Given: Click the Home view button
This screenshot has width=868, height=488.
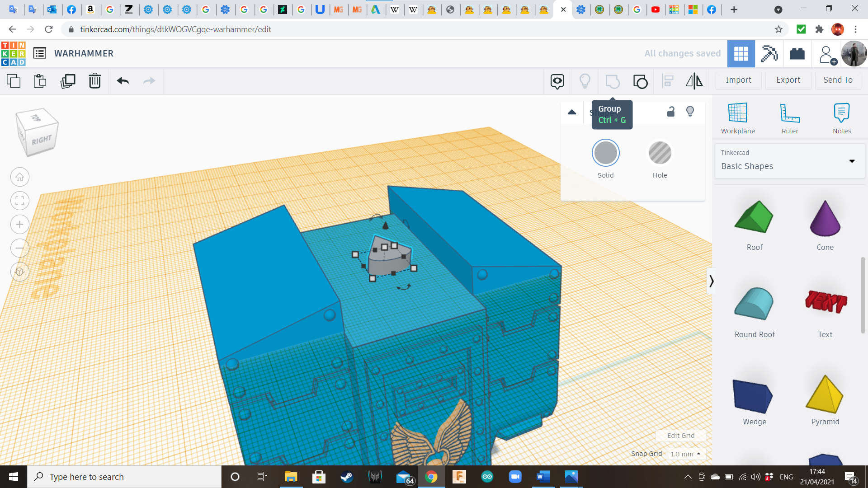Looking at the screenshot, I should coord(20,177).
